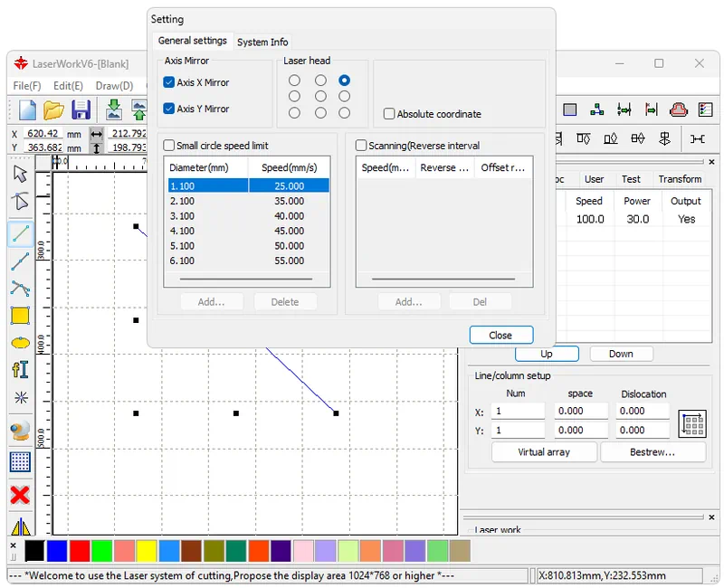This screenshot has width=724, height=588.
Task: Click the X Num input field
Action: pyautogui.click(x=518, y=412)
